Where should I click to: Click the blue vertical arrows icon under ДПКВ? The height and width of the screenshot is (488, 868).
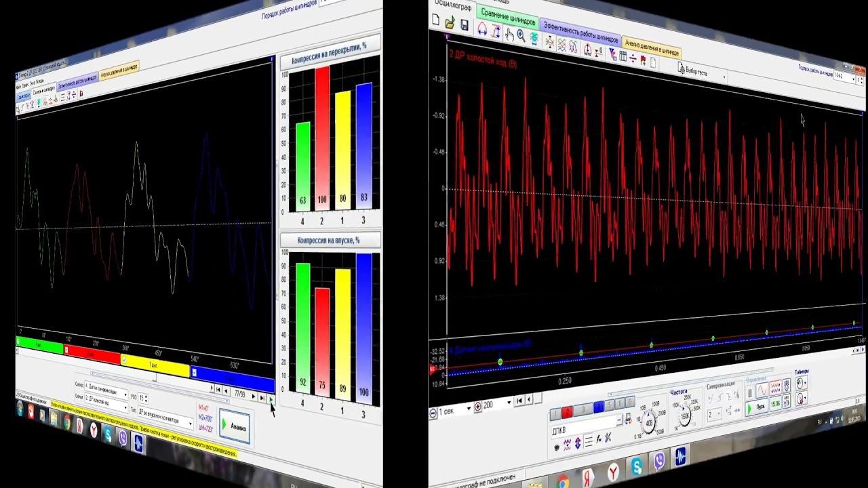pos(577,443)
